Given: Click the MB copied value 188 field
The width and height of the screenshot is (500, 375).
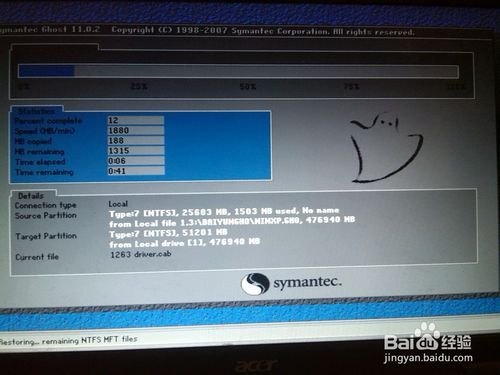Looking at the screenshot, I should pos(136,140).
